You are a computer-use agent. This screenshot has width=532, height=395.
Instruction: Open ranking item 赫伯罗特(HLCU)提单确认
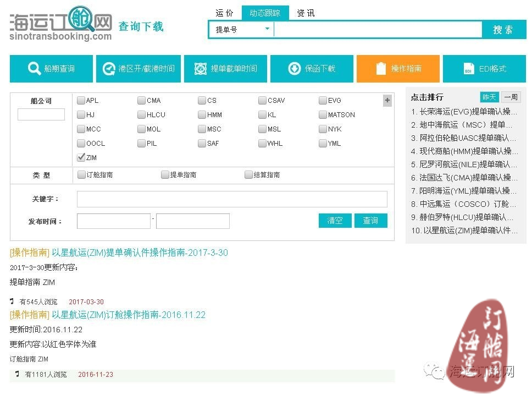462,217
